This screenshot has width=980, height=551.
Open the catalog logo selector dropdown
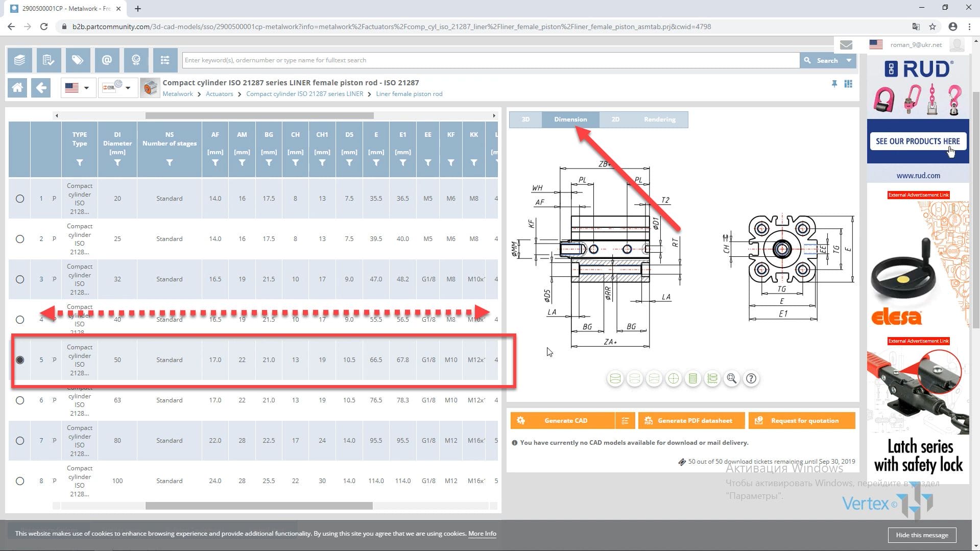click(x=117, y=87)
